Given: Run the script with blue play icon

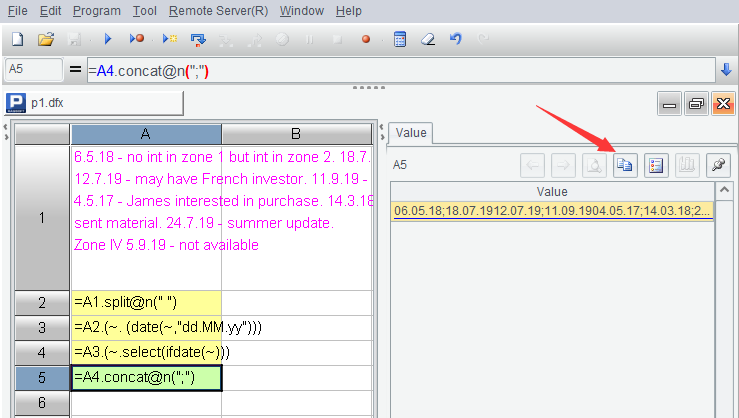Looking at the screenshot, I should 107,39.
